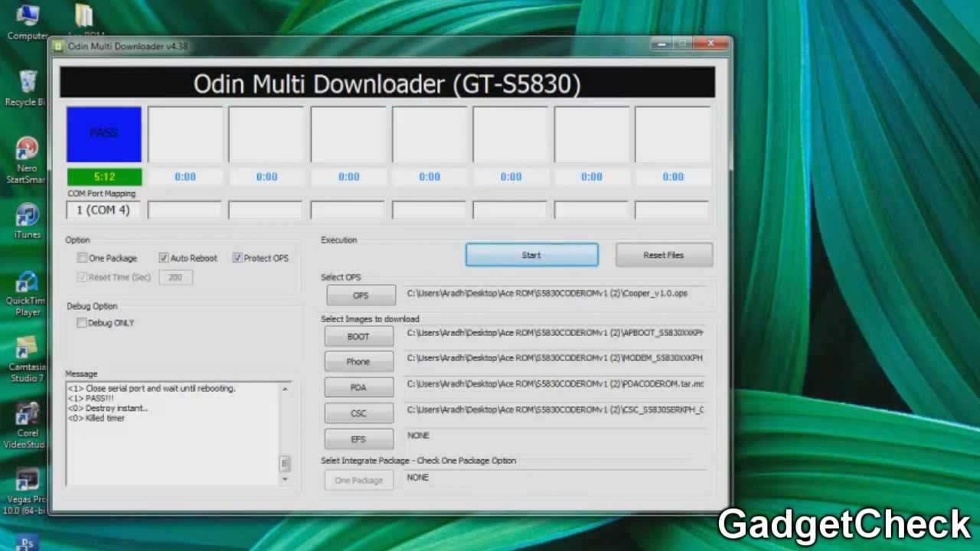Click the COM Port Mapping field 1 (COM 4)
Viewport: 980px width, 551px height.
pos(103,210)
